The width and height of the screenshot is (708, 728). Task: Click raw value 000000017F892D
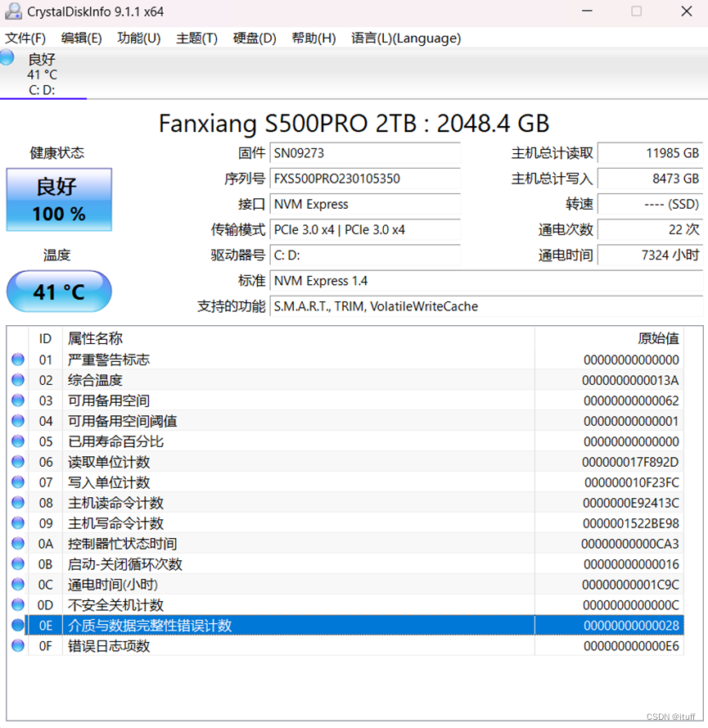[630, 462]
